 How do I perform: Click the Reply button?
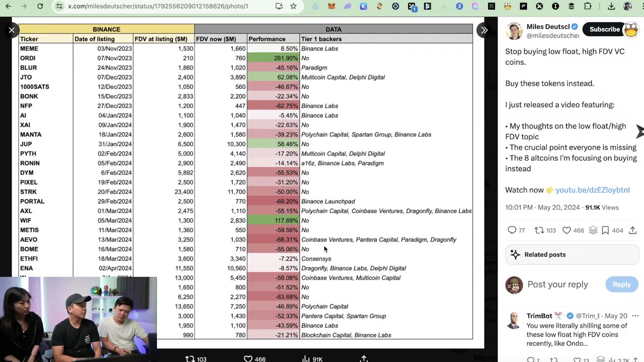point(621,284)
